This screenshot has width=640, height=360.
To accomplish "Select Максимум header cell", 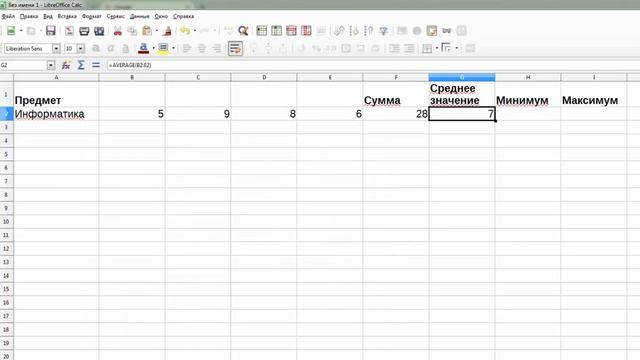I will [594, 94].
